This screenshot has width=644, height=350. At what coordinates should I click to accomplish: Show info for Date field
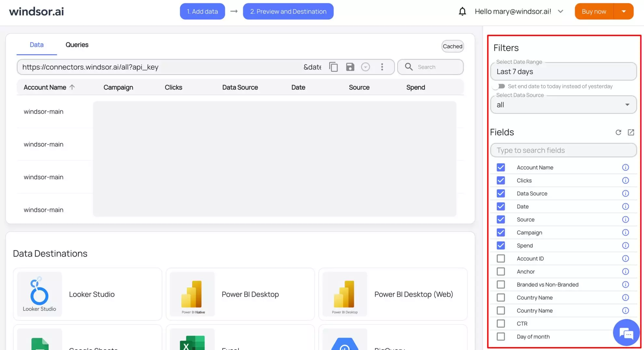pos(625,207)
